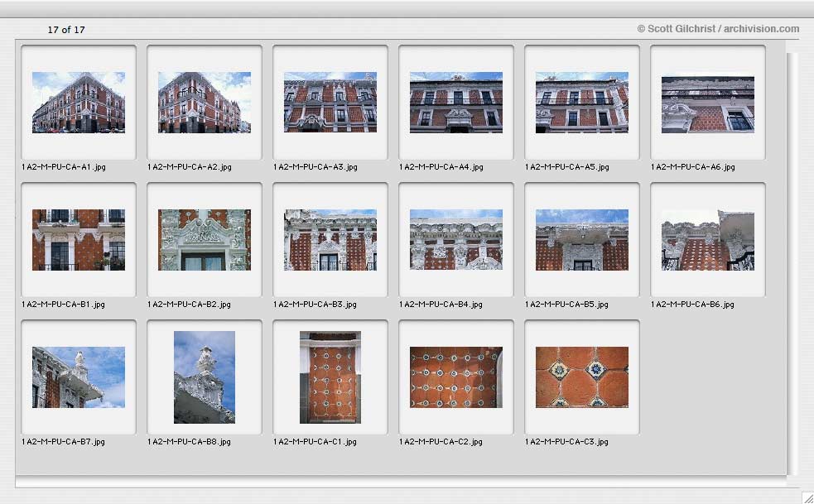Open tile detail thumbnail 1A2-M-PU-CA-C3.jpg

pyautogui.click(x=582, y=377)
